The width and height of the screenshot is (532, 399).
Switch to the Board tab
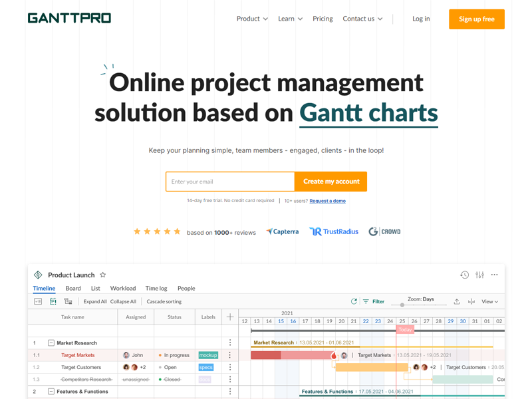click(73, 289)
